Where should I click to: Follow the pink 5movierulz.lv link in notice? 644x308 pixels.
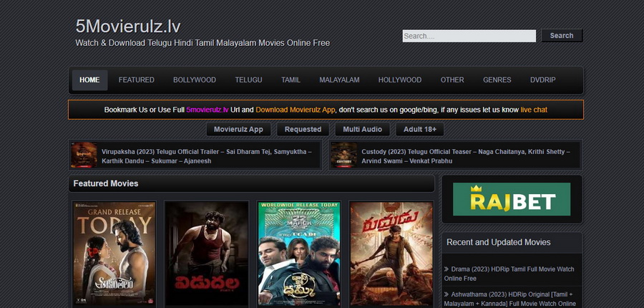[x=208, y=110]
